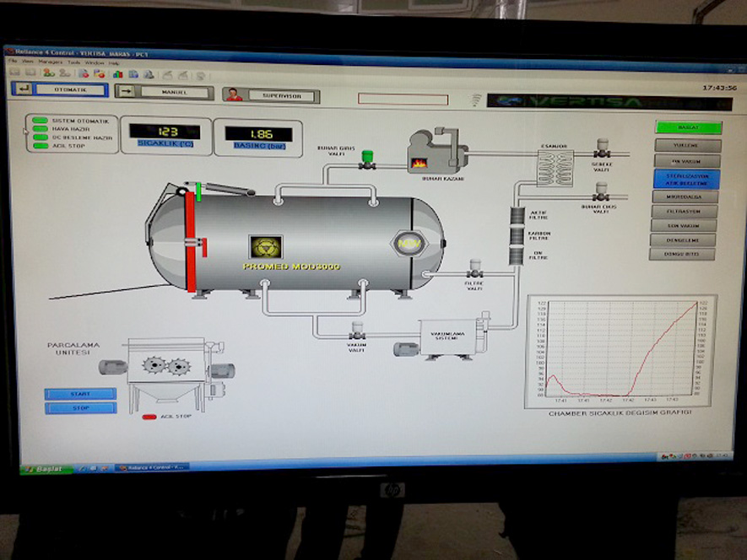Click the 17:43:56 clock text
747x560 pixels.
719,88
